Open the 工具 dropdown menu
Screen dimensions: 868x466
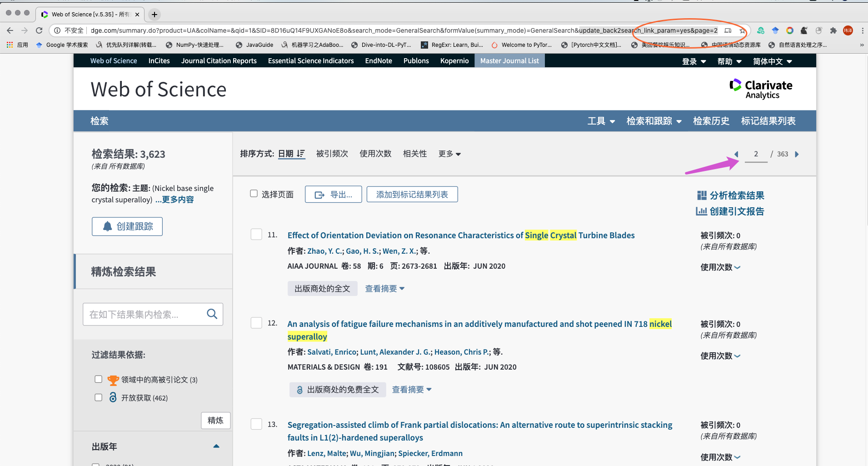601,121
